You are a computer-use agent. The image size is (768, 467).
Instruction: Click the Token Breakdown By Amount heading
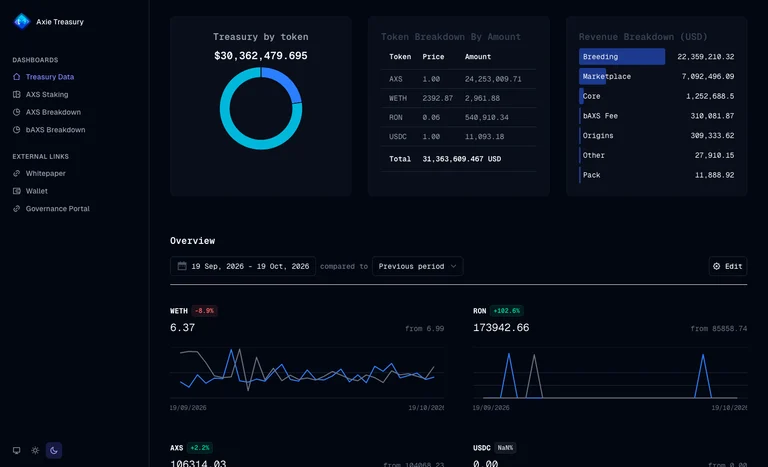451,37
